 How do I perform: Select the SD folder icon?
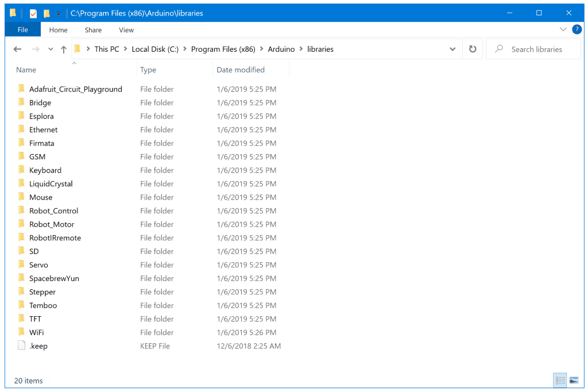pos(21,251)
